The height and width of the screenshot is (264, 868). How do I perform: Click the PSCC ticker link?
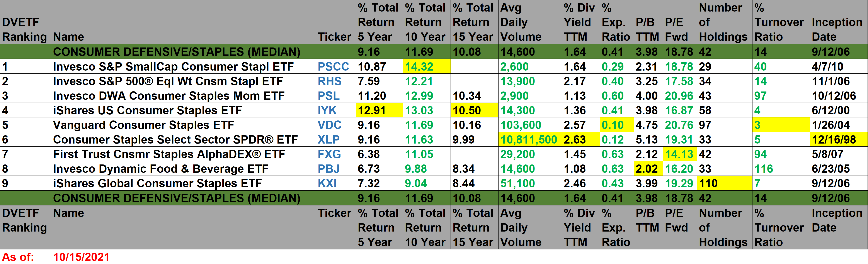click(333, 66)
